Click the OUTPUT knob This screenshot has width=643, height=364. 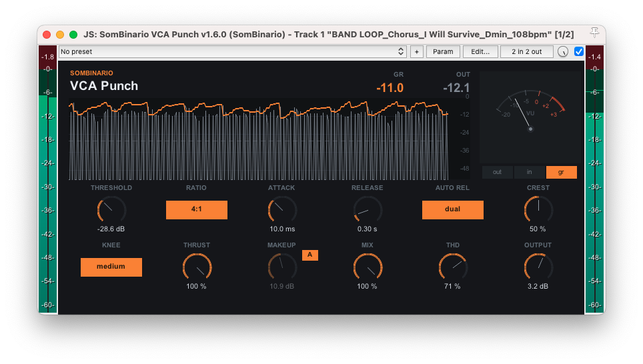538,268
